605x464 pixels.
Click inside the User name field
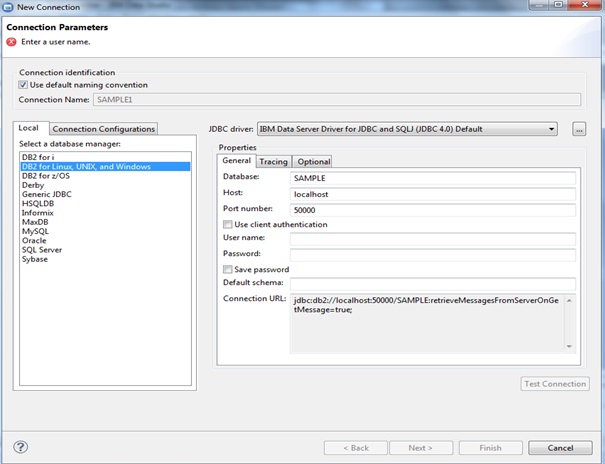point(432,240)
